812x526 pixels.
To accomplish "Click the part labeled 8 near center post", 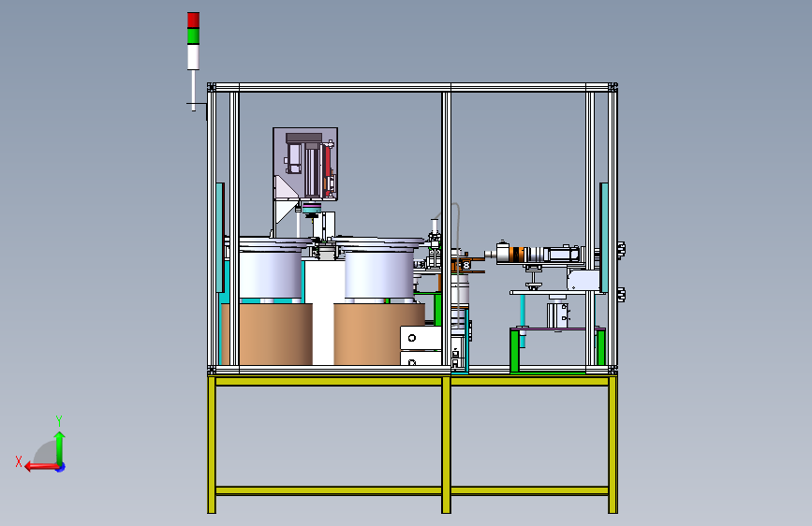I will (x=465, y=265).
